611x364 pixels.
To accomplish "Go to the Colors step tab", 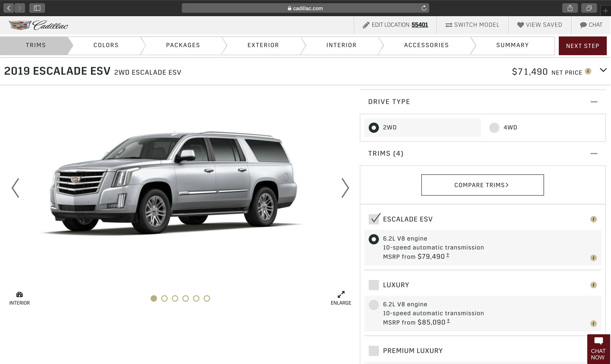I will point(106,45).
